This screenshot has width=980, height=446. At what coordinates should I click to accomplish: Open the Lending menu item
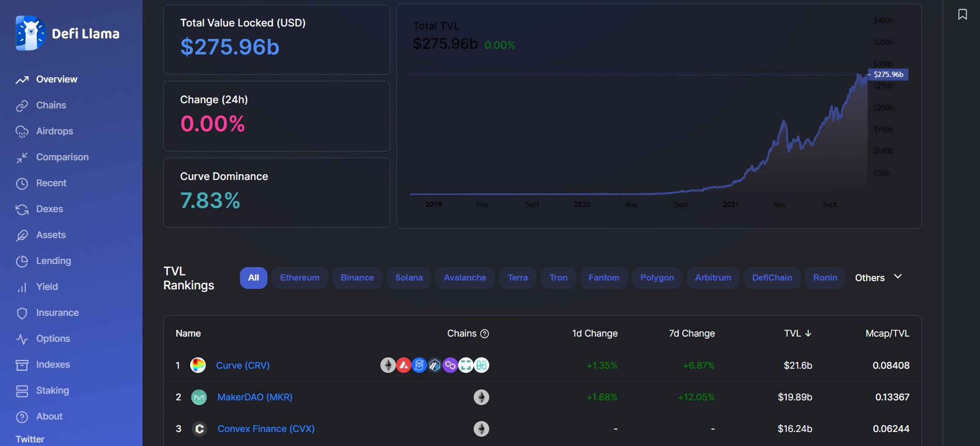click(53, 261)
